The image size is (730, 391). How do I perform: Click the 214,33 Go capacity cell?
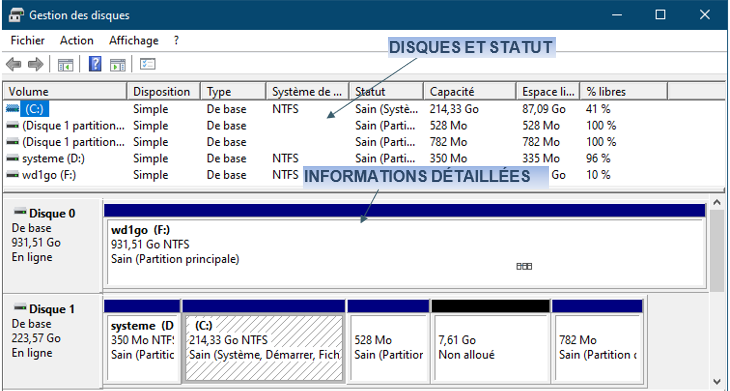(454, 109)
